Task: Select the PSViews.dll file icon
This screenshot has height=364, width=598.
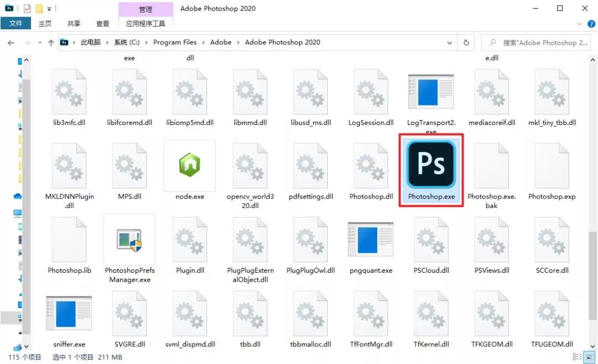Action: point(492,240)
